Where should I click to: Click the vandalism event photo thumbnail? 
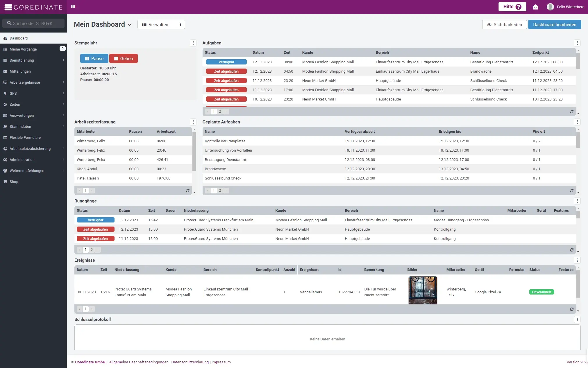tap(422, 290)
